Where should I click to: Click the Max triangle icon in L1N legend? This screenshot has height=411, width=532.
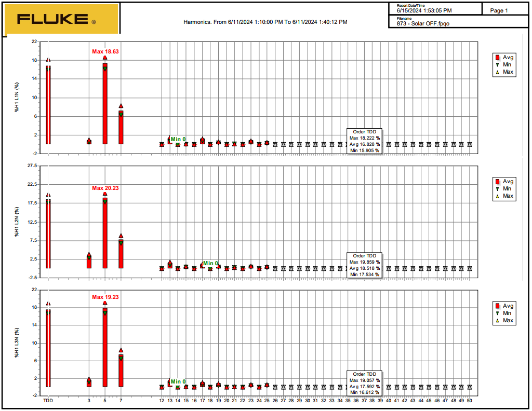[497, 72]
